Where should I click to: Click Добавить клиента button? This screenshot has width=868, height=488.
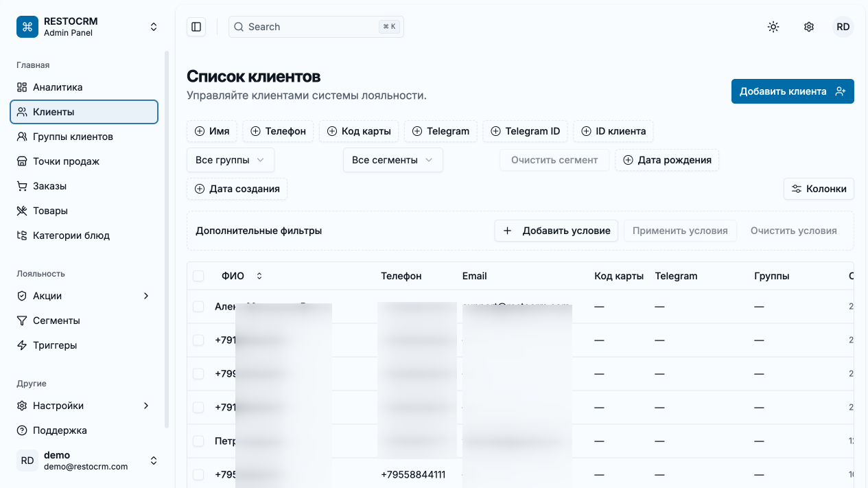point(793,91)
